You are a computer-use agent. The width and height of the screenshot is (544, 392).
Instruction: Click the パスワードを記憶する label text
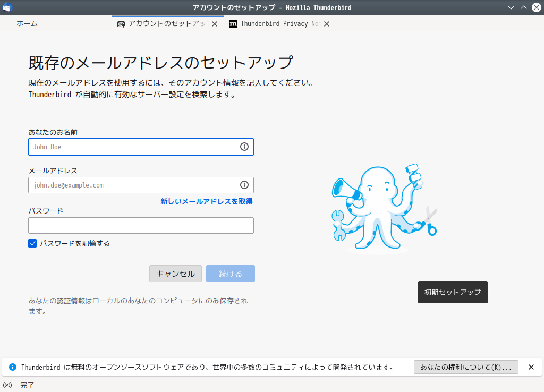(75, 243)
